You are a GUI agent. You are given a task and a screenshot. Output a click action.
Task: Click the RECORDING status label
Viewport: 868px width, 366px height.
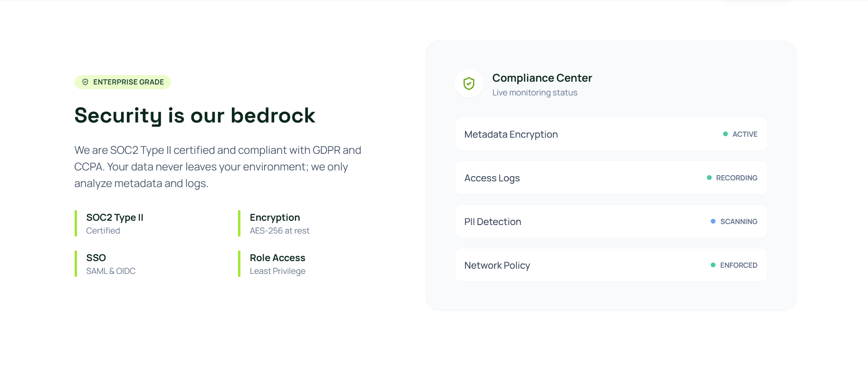(737, 178)
